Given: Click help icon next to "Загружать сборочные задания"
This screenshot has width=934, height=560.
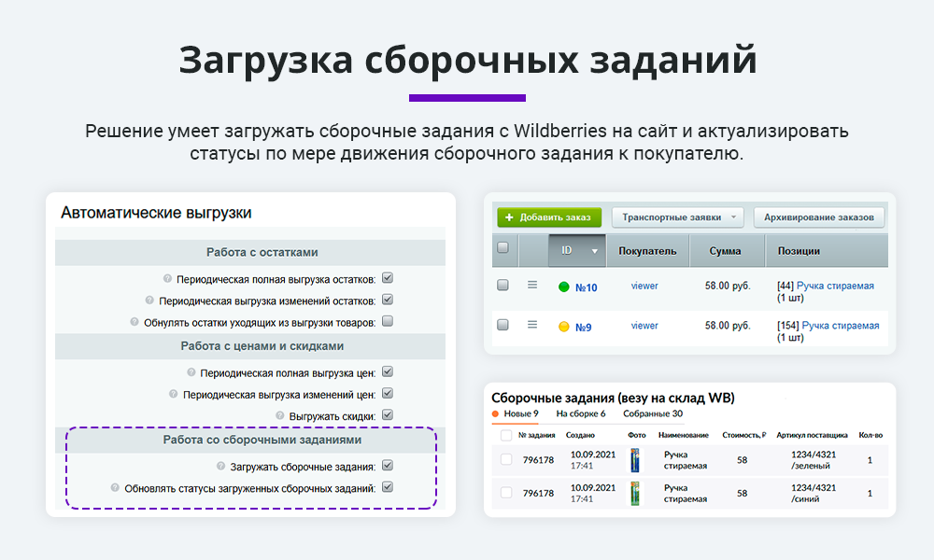Looking at the screenshot, I should coord(221,466).
